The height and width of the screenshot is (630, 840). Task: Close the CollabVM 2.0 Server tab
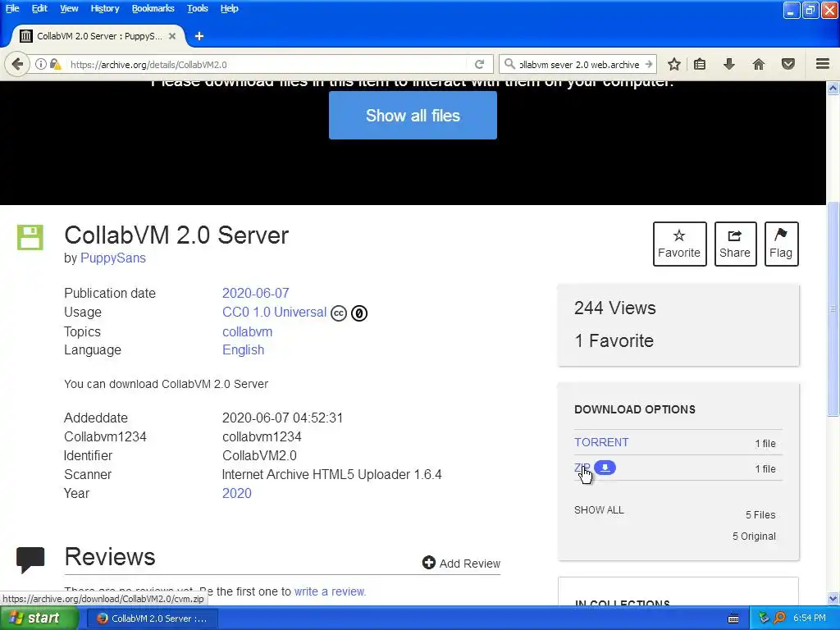[x=172, y=36]
